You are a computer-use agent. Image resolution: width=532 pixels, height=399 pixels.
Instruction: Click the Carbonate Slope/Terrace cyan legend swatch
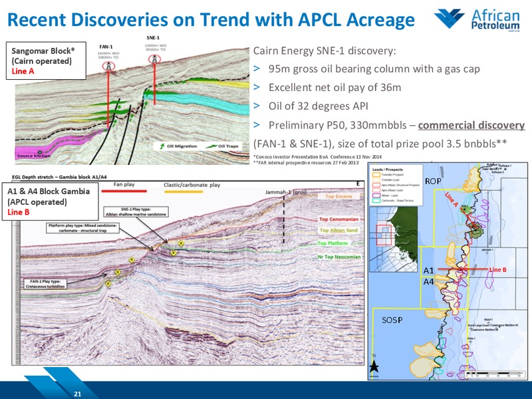pyautogui.click(x=376, y=201)
